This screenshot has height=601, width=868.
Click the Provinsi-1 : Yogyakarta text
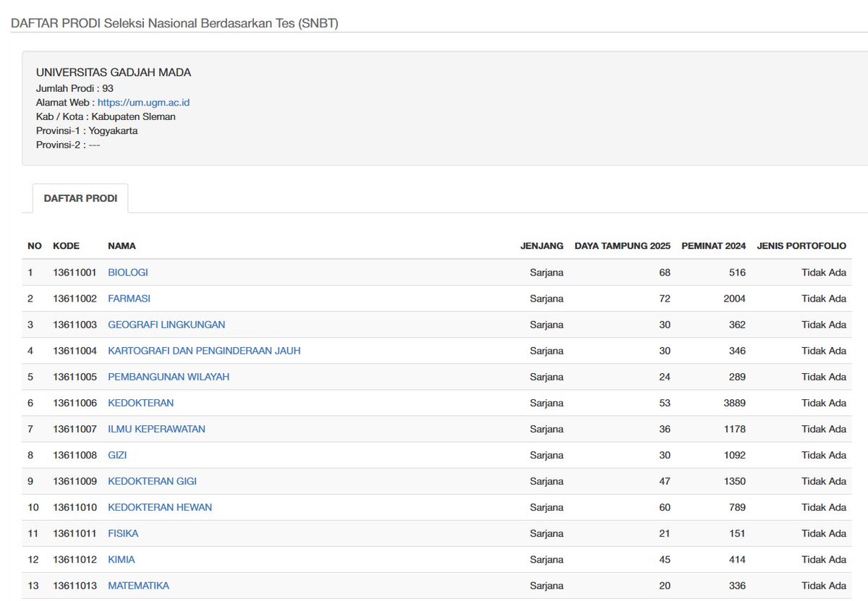(x=87, y=131)
